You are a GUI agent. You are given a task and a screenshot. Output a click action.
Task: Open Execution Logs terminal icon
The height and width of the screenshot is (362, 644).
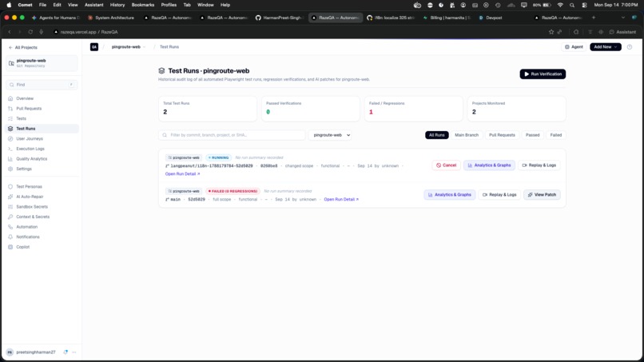(x=10, y=149)
